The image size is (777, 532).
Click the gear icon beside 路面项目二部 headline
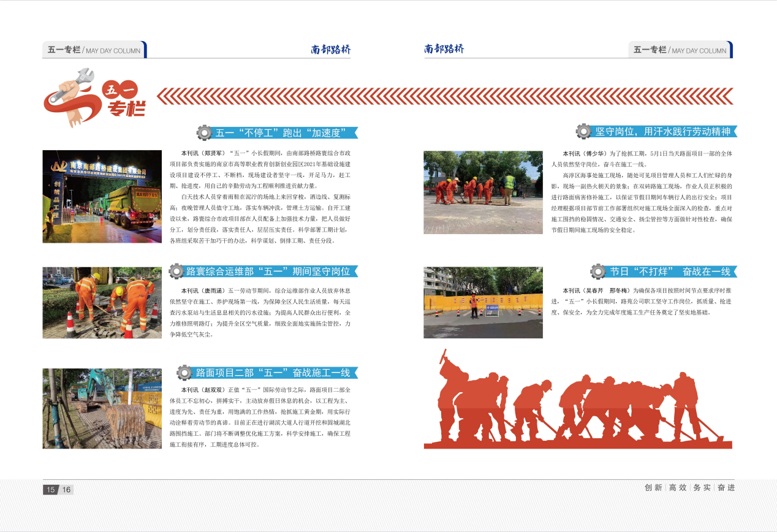[x=184, y=372]
